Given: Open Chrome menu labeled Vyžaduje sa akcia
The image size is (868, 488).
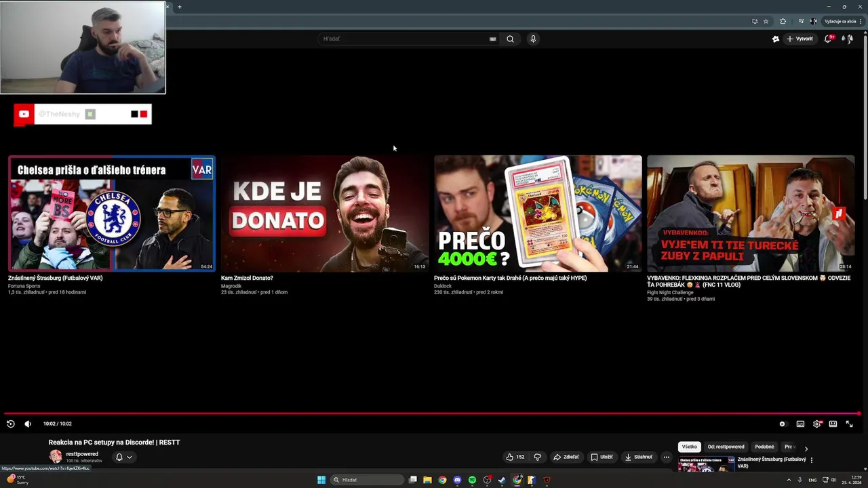Looking at the screenshot, I should (x=843, y=21).
